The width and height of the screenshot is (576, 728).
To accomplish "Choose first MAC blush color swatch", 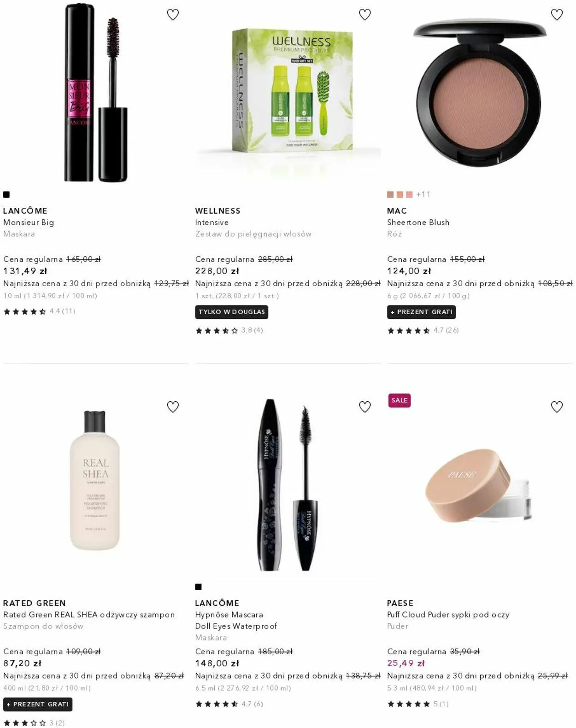I will pyautogui.click(x=390, y=194).
